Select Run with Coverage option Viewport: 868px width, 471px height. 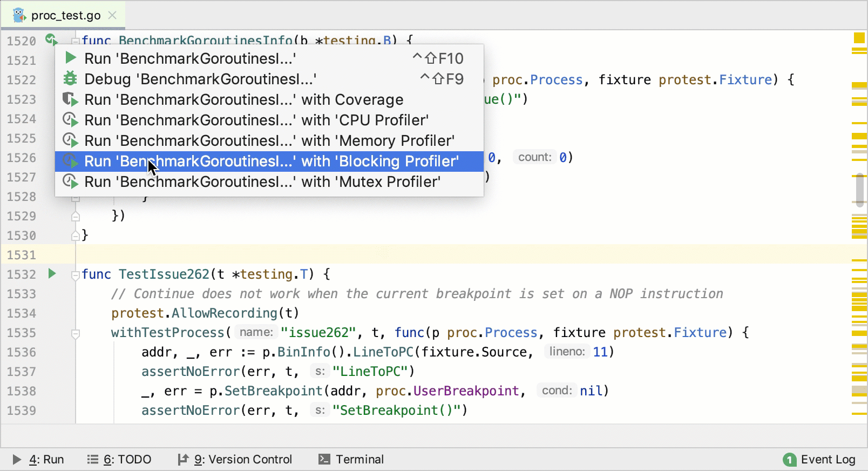269,99
